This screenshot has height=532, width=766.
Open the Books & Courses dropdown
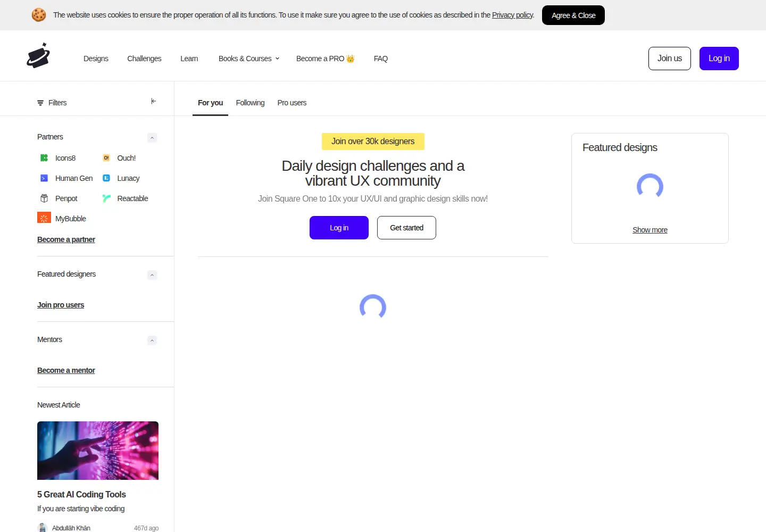[249, 59]
